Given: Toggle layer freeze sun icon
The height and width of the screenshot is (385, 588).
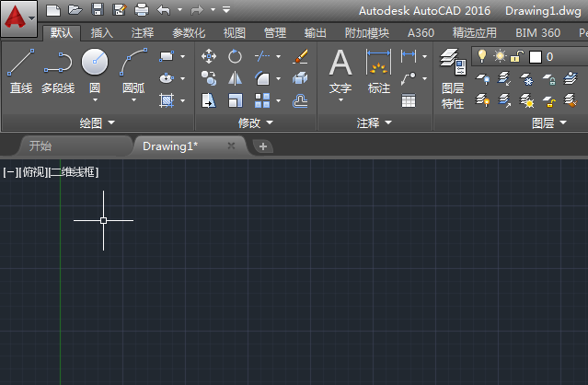Looking at the screenshot, I should 500,56.
